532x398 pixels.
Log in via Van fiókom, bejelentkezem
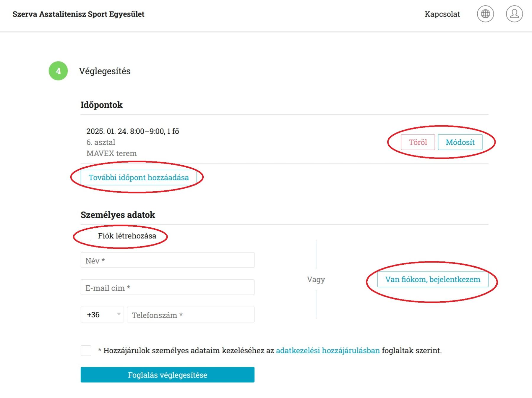coord(433,279)
